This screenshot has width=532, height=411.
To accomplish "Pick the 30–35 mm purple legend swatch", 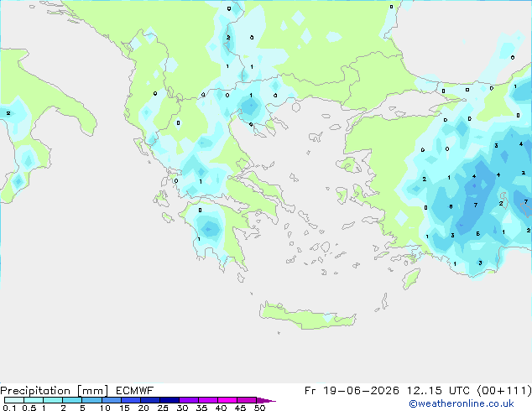I will coord(188,400).
